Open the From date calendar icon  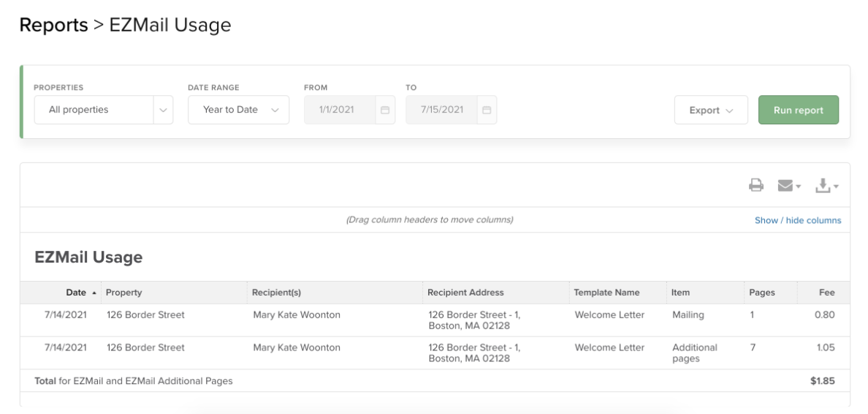coord(384,110)
